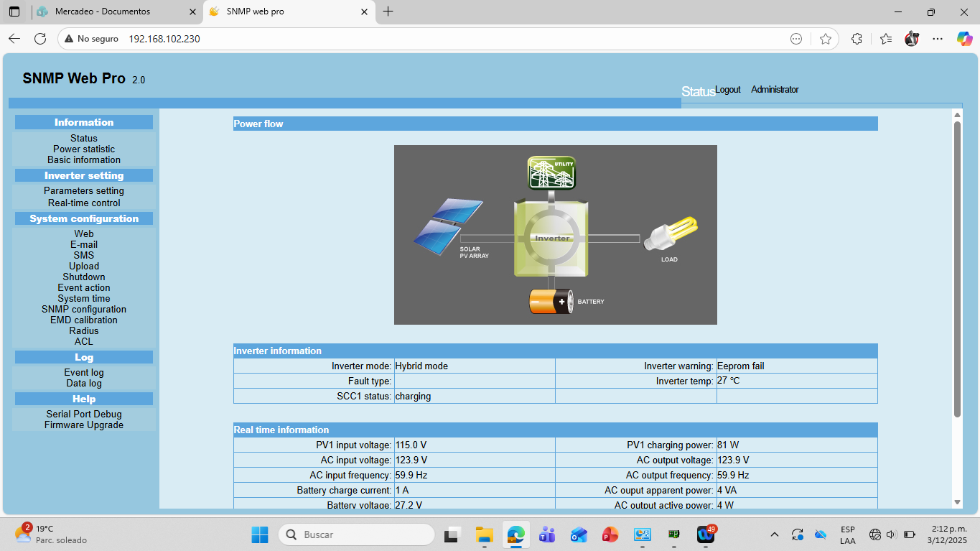Open File Explorer from the taskbar
The width and height of the screenshot is (980, 551).
click(x=485, y=534)
